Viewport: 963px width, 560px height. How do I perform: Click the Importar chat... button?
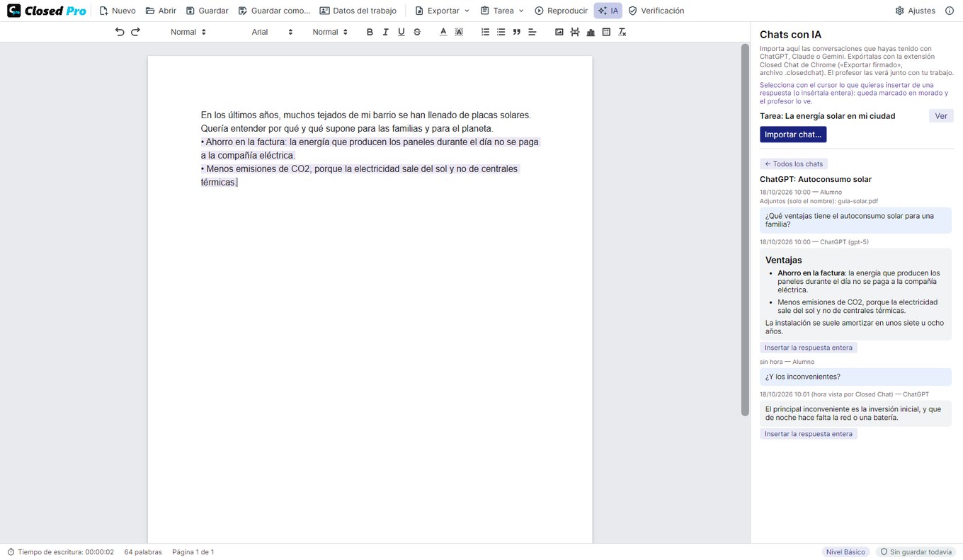click(x=793, y=135)
